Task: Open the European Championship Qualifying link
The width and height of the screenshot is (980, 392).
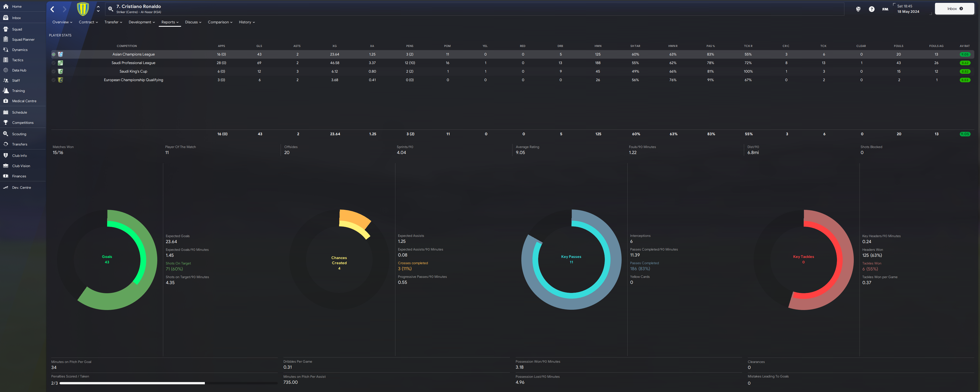Action: [133, 80]
